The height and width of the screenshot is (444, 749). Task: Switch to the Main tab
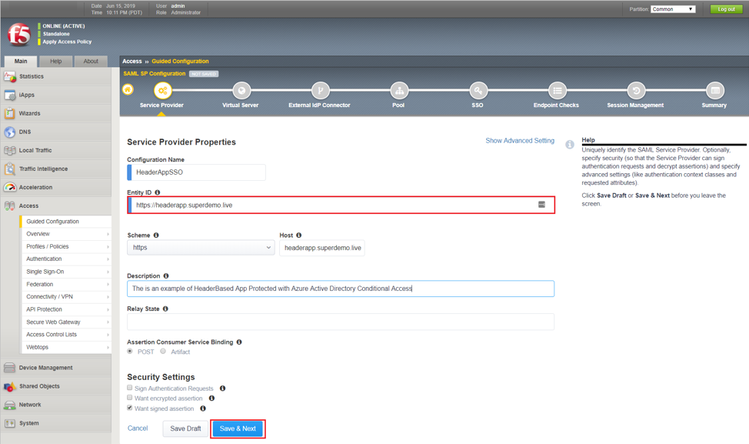pos(21,61)
